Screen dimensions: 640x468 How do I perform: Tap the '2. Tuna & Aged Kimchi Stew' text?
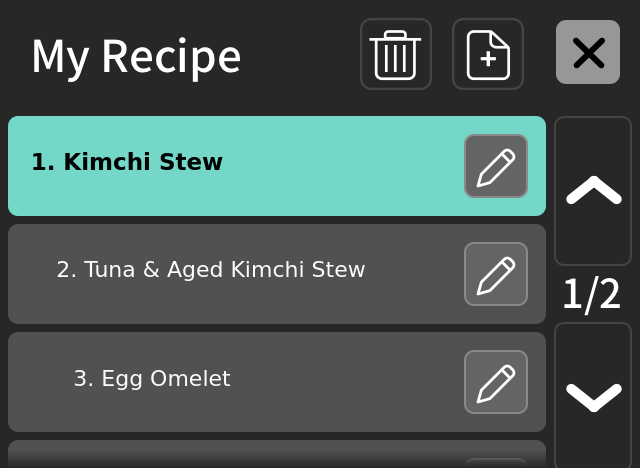[x=211, y=270]
